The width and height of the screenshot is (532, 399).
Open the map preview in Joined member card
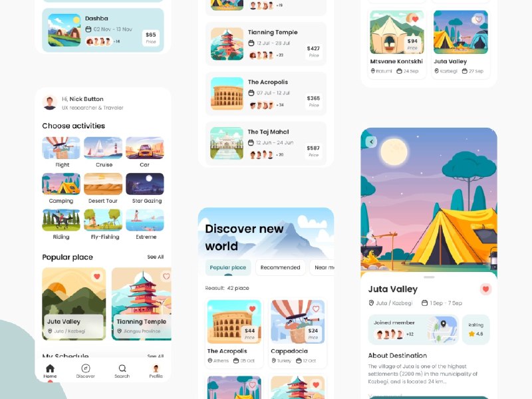[x=442, y=329]
